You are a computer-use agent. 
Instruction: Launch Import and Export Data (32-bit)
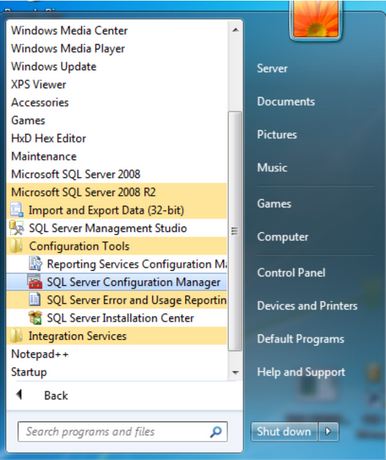click(x=106, y=210)
